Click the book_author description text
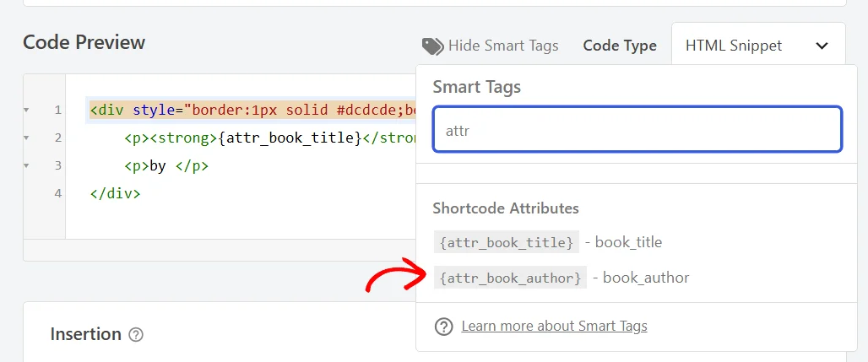This screenshot has height=362, width=868. 646,278
